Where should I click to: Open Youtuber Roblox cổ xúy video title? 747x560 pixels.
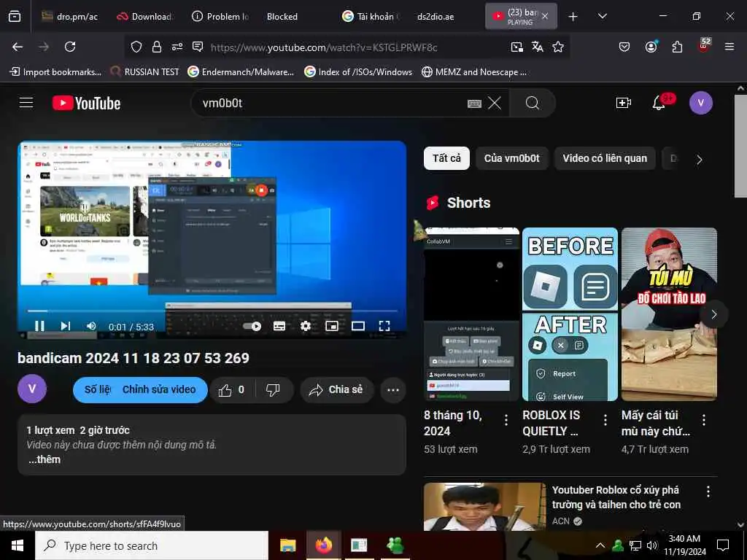tap(616, 497)
